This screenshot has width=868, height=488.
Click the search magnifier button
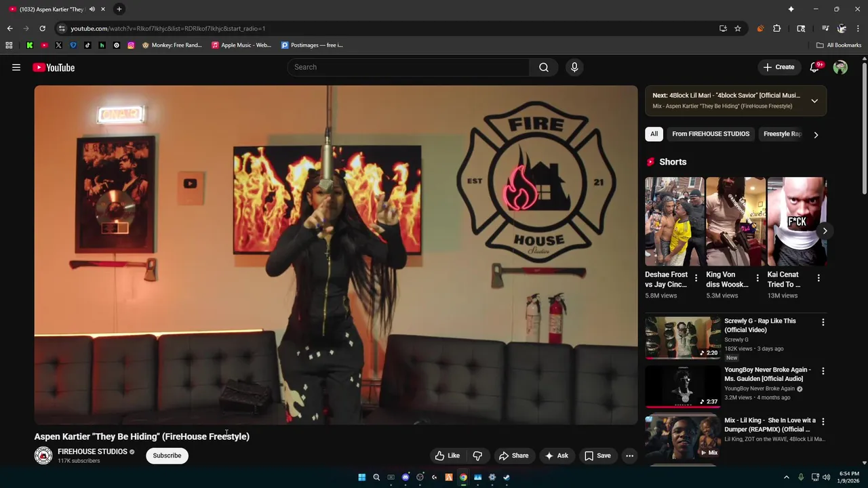tap(544, 67)
